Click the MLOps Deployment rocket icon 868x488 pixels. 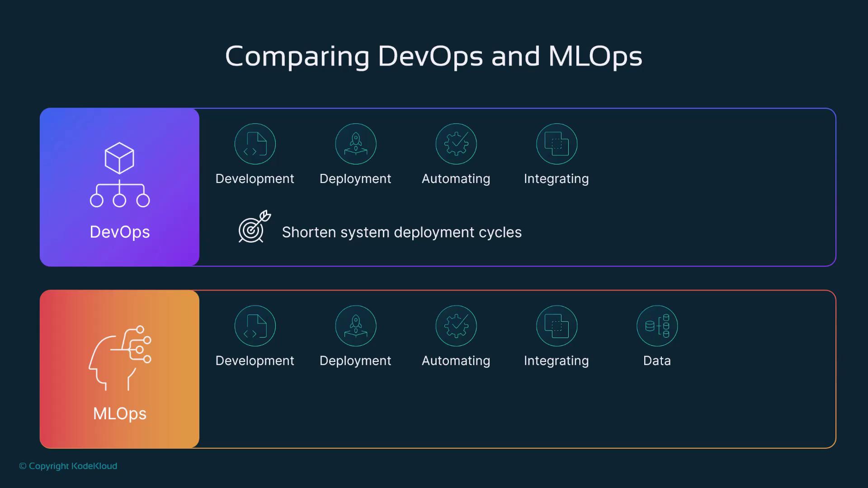tap(356, 326)
